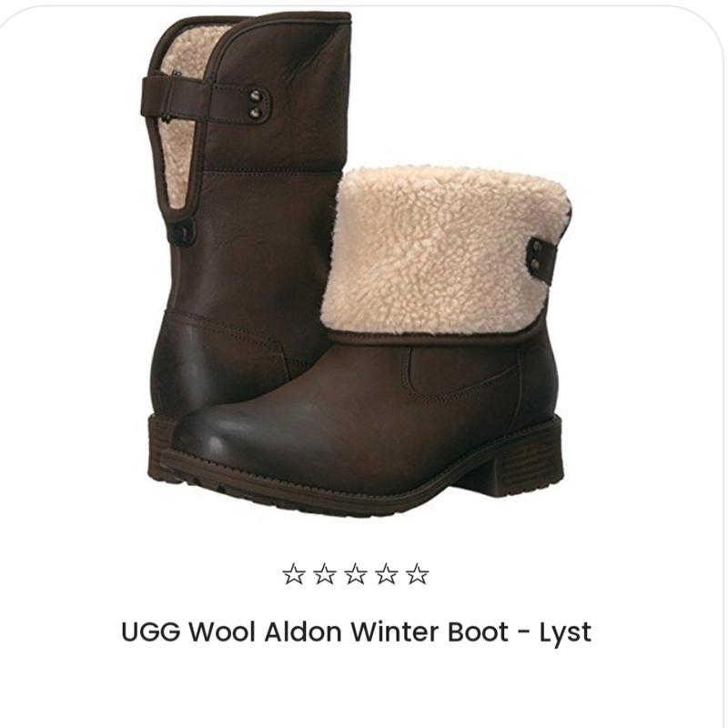728x728 pixels.
Task: Click the second rating star
Action: (325, 574)
